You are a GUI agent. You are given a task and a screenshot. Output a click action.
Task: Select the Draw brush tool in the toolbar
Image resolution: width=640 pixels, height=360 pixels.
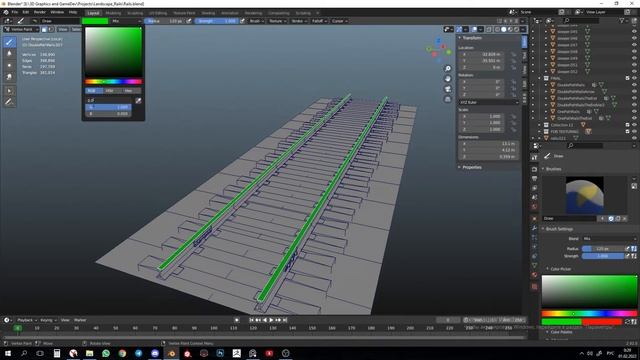(9, 42)
